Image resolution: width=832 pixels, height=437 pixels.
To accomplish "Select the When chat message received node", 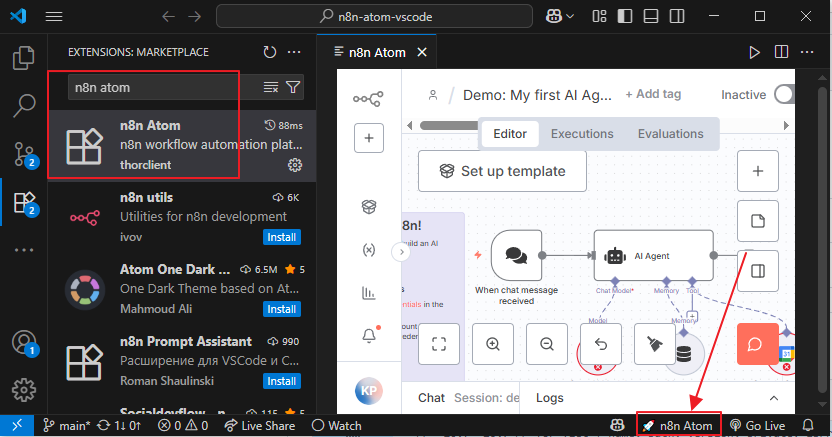I will point(516,256).
